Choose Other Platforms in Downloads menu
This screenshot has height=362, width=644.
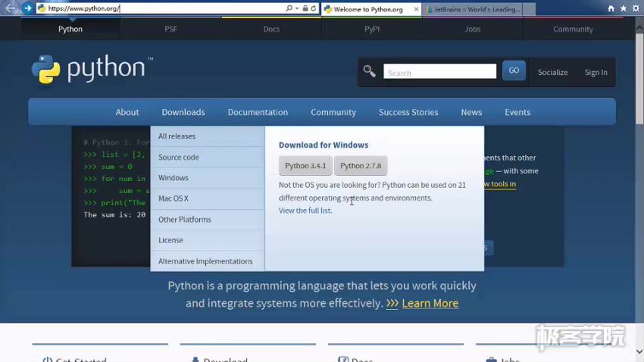[208, 220]
